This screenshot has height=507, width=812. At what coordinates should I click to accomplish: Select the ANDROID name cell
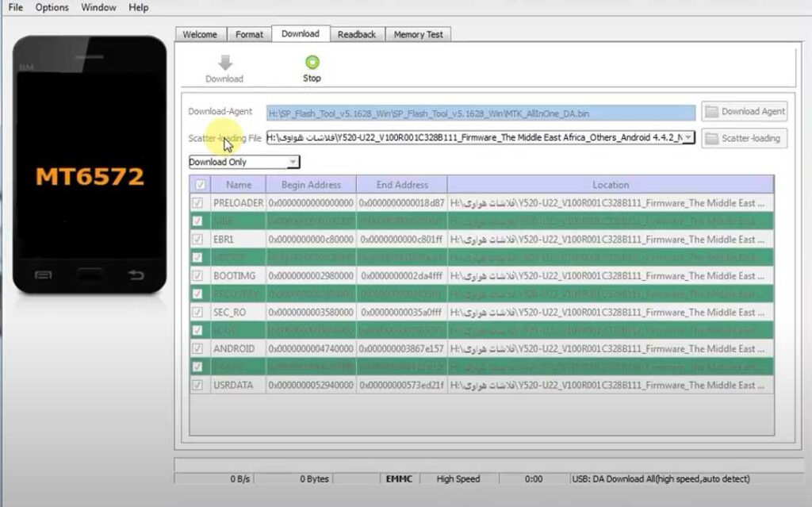[238, 348]
